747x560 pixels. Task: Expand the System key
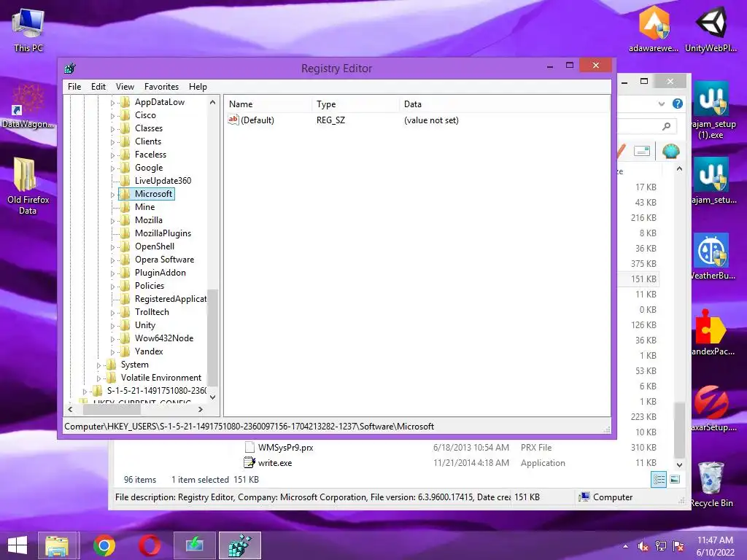point(98,365)
